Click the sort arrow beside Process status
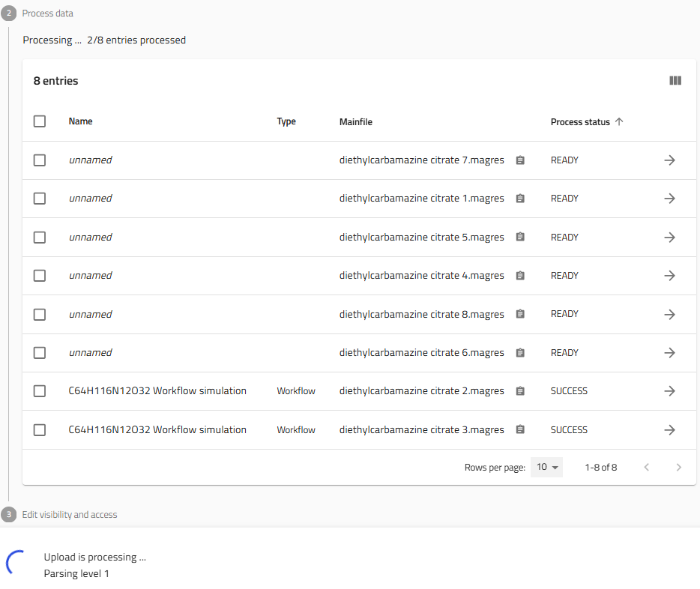Image resolution: width=700 pixels, height=589 pixels. [x=619, y=121]
